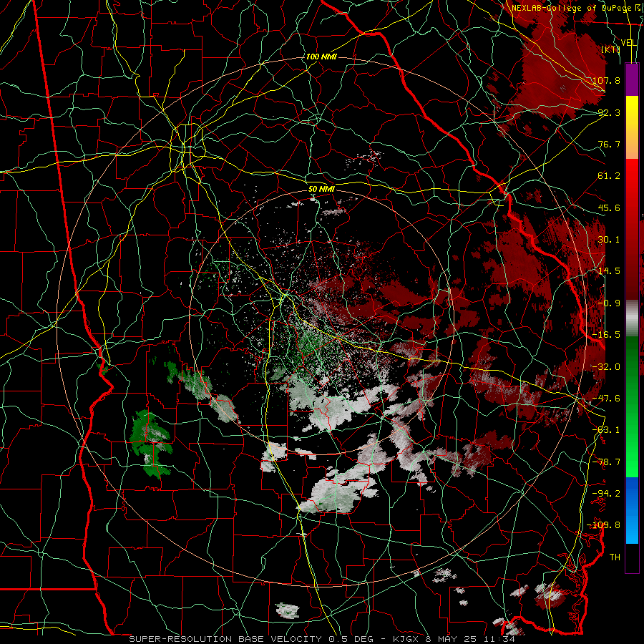Click the -94.2 legend value
Viewport: 644px width, 644px height.
[606, 494]
